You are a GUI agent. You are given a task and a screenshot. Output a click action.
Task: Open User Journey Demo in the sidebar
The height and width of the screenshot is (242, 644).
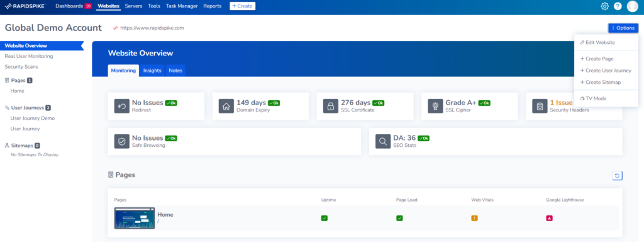pyautogui.click(x=33, y=118)
